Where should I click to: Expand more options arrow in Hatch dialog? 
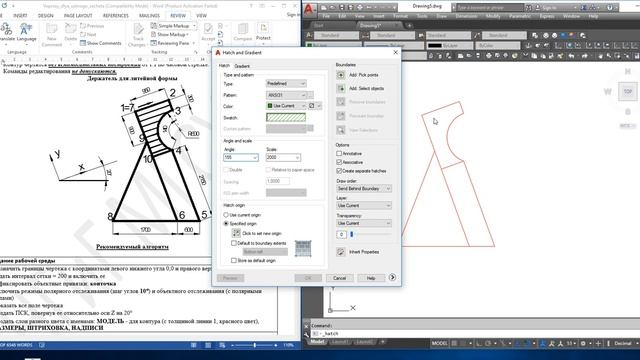[x=392, y=278]
